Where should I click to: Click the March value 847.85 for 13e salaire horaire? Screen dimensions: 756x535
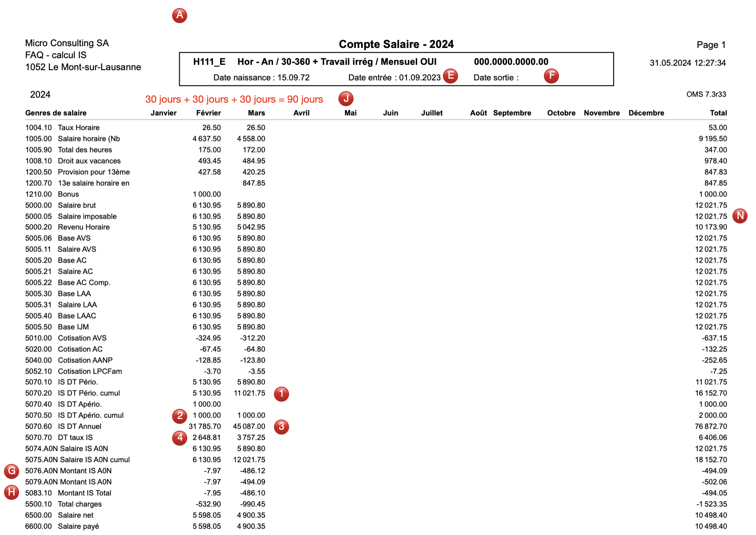[x=253, y=183]
